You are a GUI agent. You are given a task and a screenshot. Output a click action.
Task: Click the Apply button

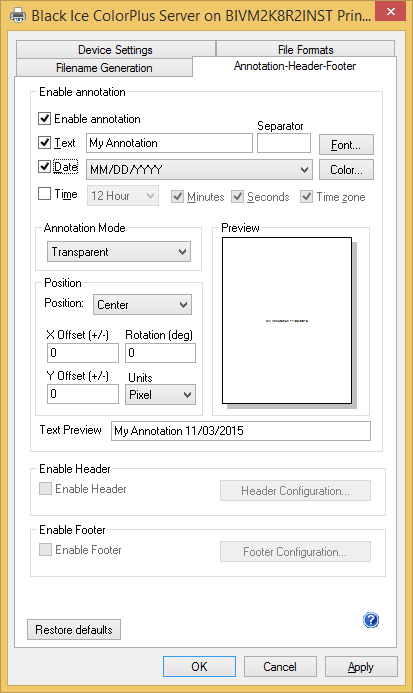click(x=361, y=666)
